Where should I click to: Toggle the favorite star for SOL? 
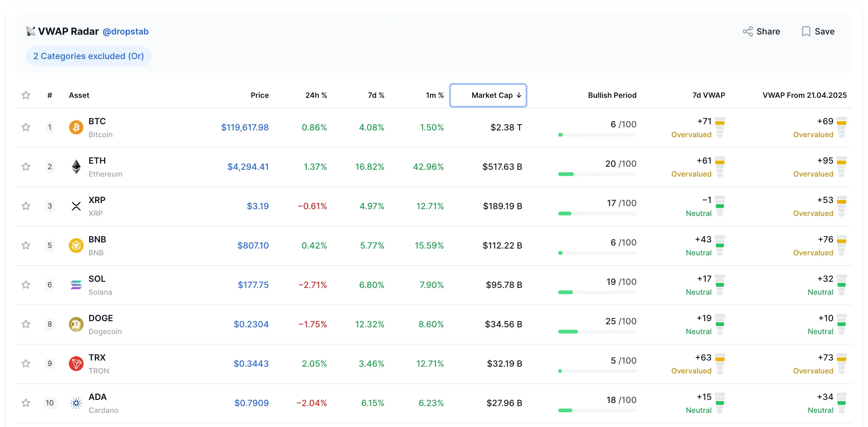[x=26, y=285]
